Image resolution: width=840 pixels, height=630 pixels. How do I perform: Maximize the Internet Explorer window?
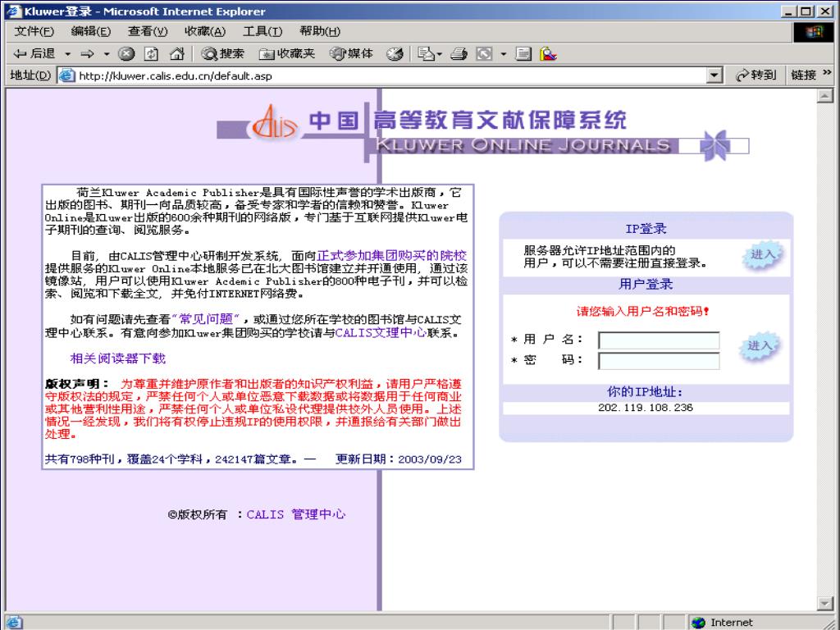pyautogui.click(x=806, y=11)
